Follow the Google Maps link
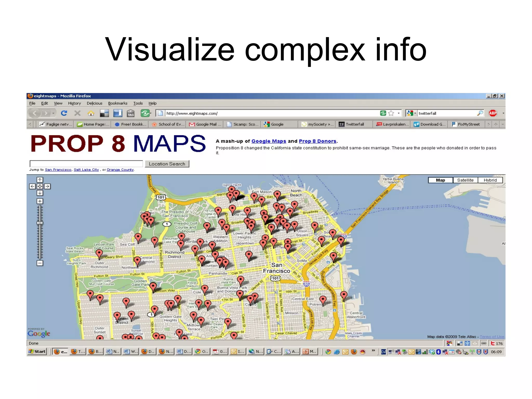The height and width of the screenshot is (399, 532). [x=269, y=141]
